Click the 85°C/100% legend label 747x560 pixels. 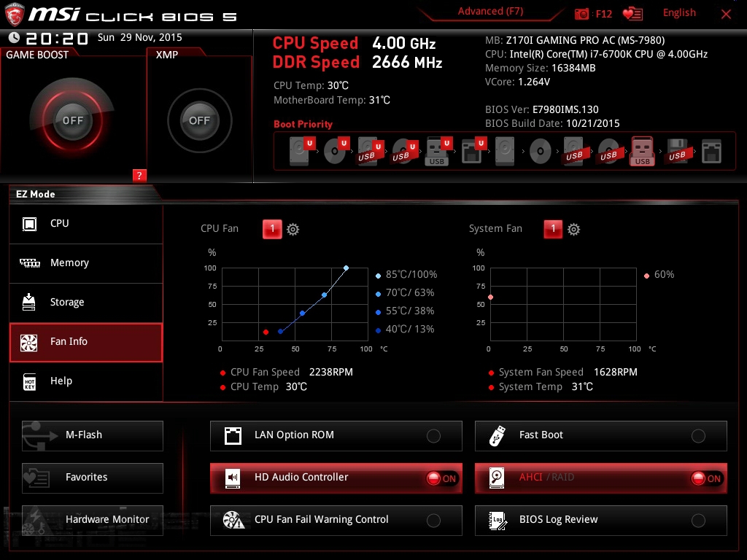click(411, 274)
